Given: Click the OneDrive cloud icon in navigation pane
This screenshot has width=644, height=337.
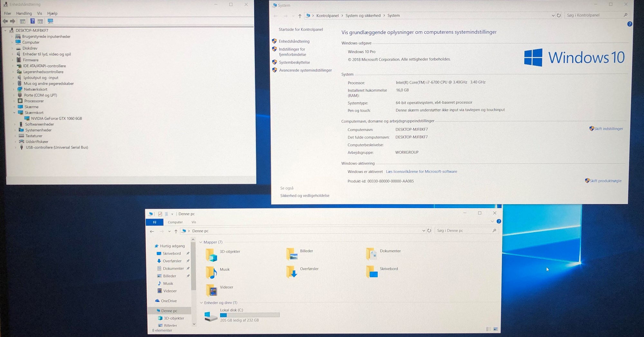Looking at the screenshot, I should (157, 301).
